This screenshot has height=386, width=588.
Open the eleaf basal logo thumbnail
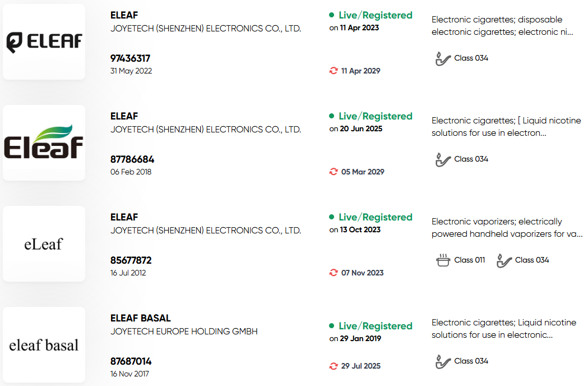44,344
